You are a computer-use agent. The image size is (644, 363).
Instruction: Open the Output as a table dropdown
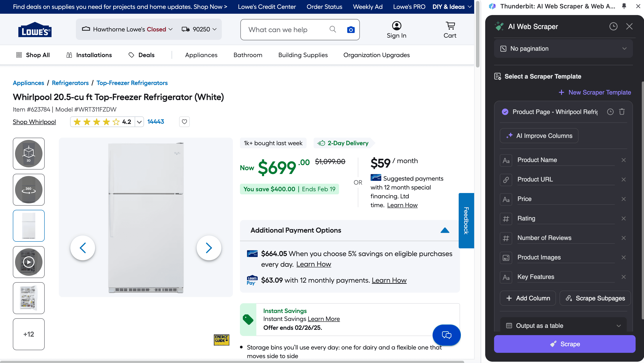[x=563, y=325]
